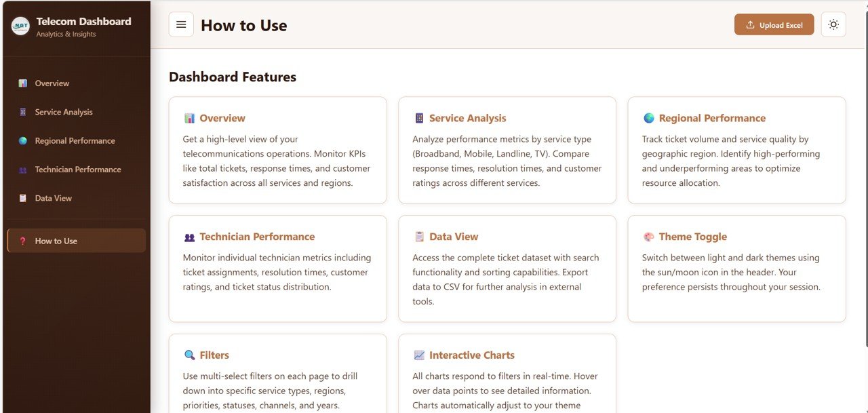Click the Service Analysis feature card title
Image resolution: width=868 pixels, height=413 pixels.
tap(468, 118)
